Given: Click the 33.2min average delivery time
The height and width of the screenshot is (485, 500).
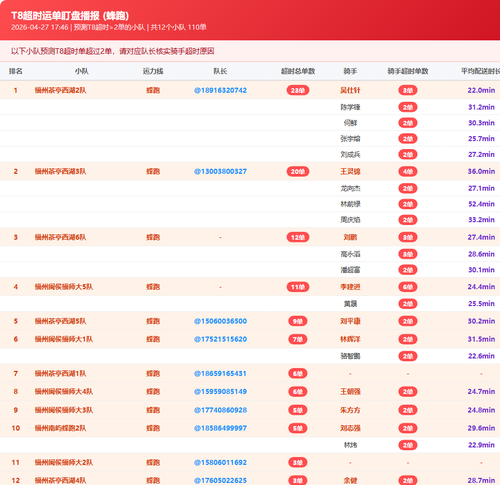Looking at the screenshot, I should tap(481, 220).
